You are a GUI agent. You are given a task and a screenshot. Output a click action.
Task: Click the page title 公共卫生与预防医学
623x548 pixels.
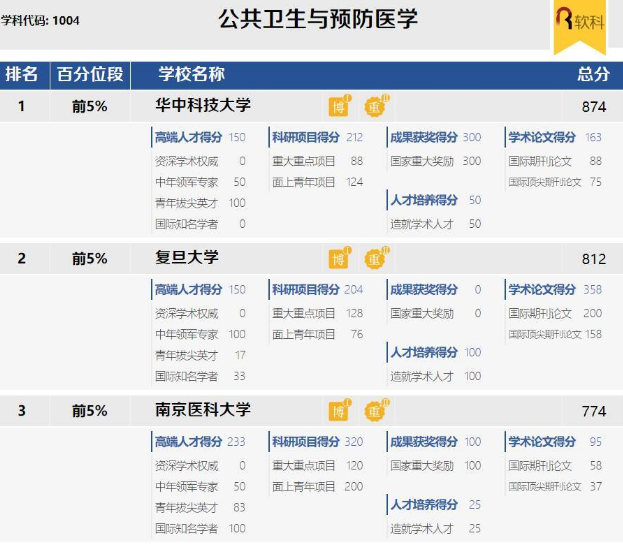click(x=318, y=19)
